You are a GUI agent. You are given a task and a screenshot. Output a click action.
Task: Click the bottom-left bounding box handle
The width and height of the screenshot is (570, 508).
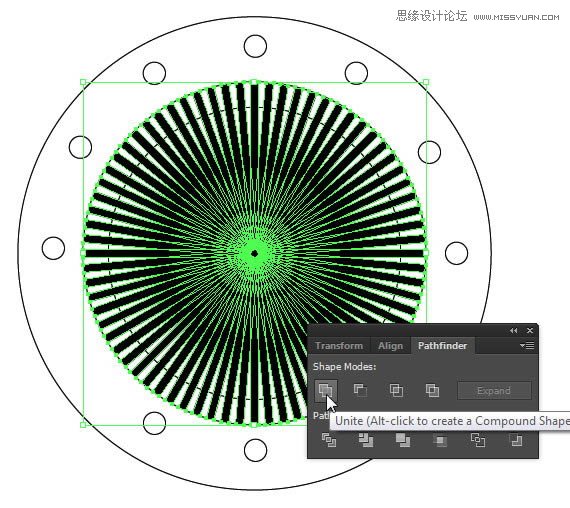pos(83,425)
